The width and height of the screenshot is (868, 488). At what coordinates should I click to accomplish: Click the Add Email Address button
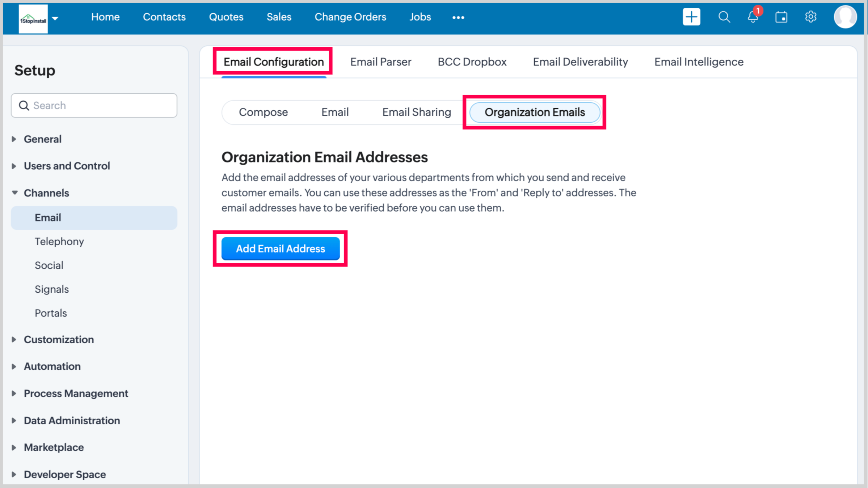pyautogui.click(x=280, y=249)
